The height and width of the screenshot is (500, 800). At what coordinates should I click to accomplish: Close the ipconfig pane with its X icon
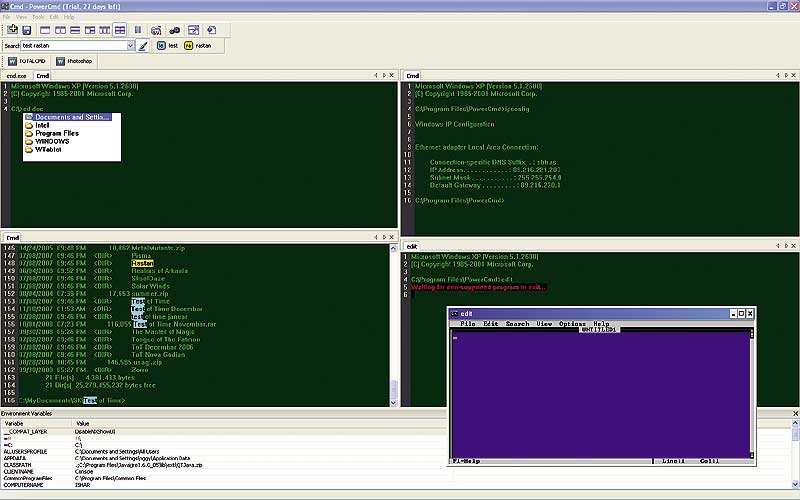tap(794, 75)
